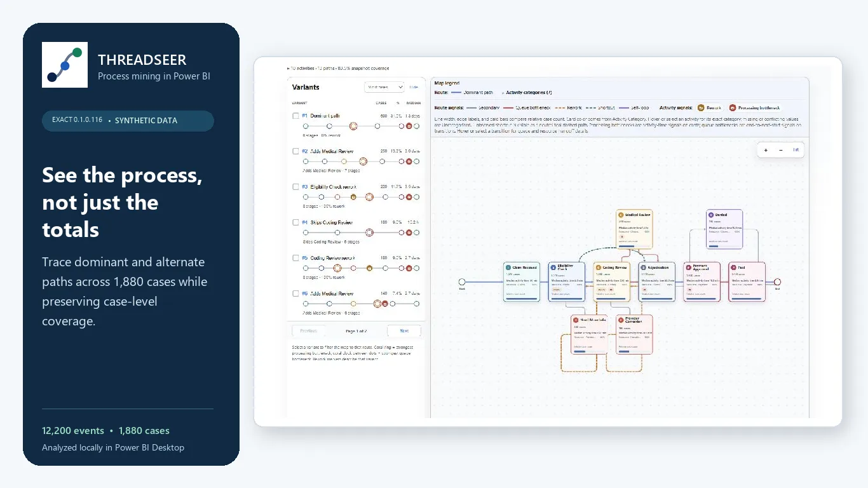The height and width of the screenshot is (488, 868).
Task: Click the Rework activity signal chip
Action: click(x=709, y=108)
